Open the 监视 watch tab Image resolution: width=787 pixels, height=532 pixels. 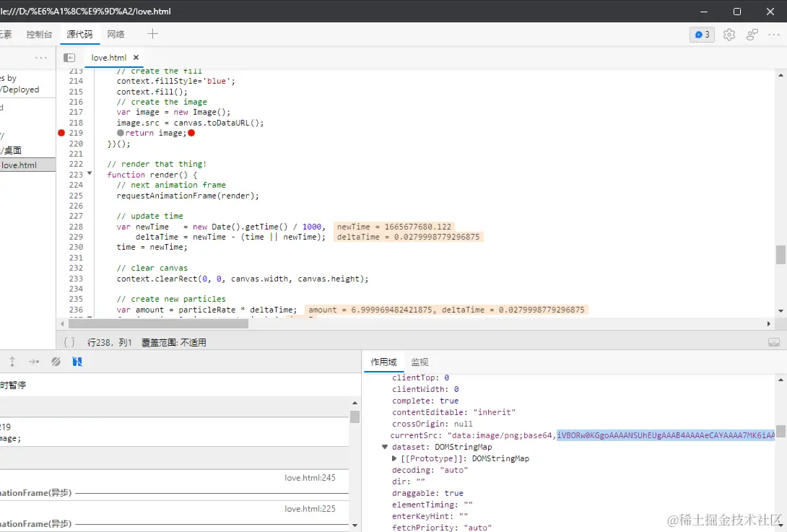click(419, 362)
